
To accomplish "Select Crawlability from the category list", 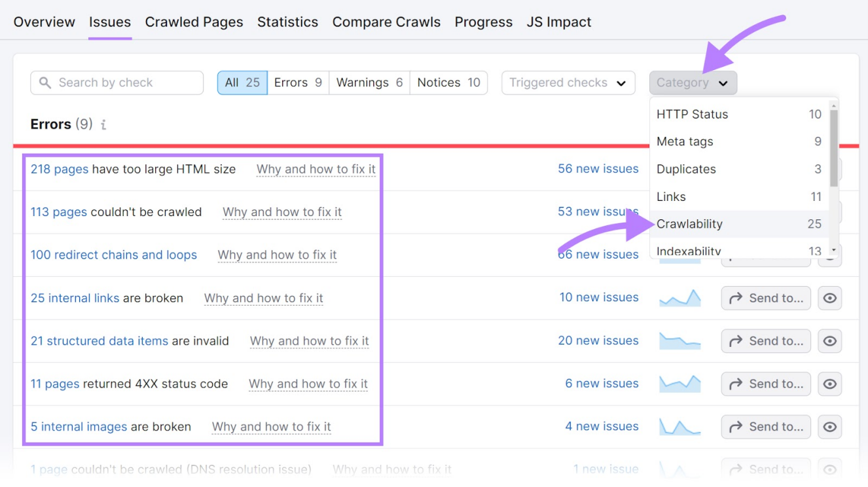I will click(x=689, y=224).
